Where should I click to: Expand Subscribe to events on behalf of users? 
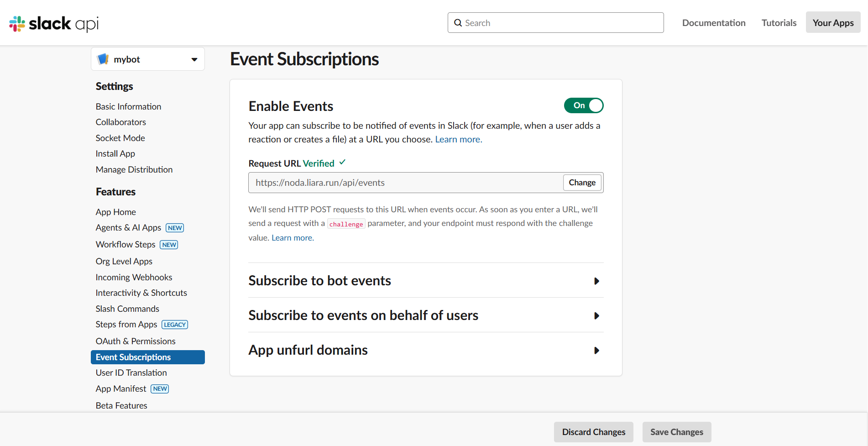click(x=426, y=315)
